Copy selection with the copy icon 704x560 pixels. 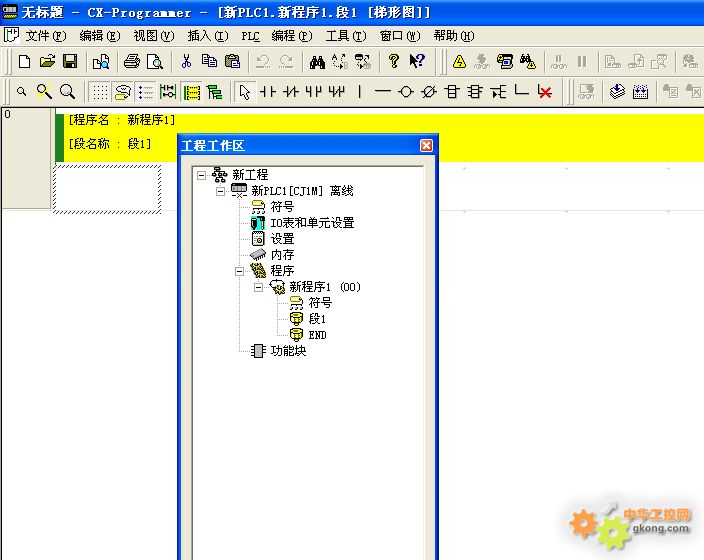click(x=209, y=62)
